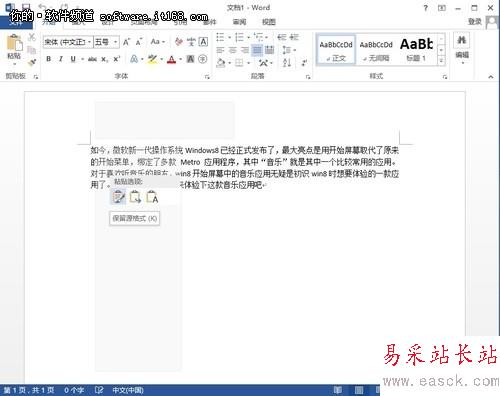The image size is (500, 396).
Task: Toggle Subscript x₂ formatting
Action: pos(105,59)
